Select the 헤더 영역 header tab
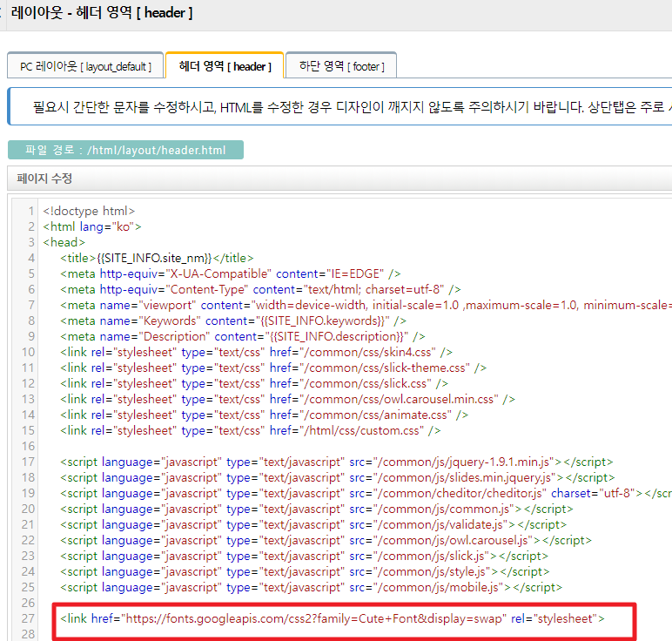Viewport: 672px width, 641px height. pyautogui.click(x=225, y=66)
